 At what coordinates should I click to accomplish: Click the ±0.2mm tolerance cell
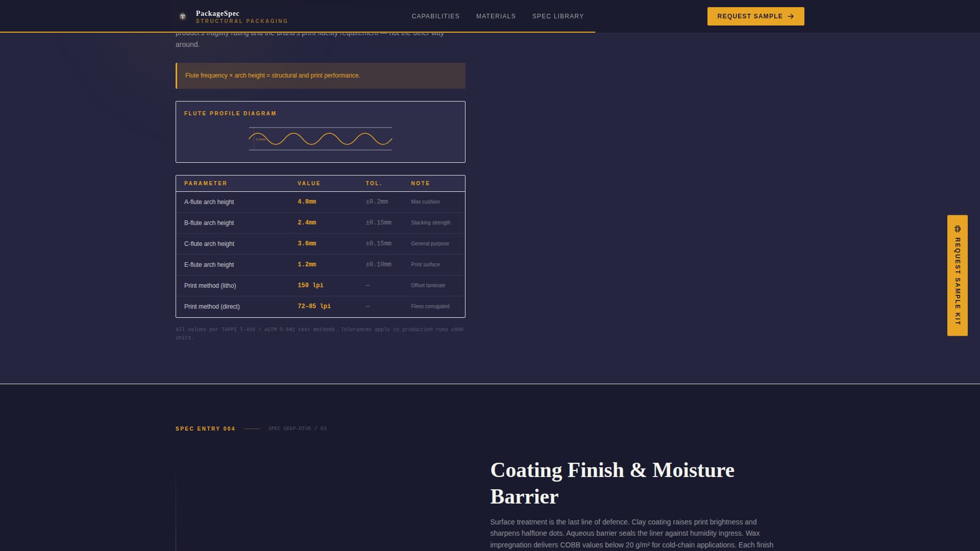click(x=377, y=202)
